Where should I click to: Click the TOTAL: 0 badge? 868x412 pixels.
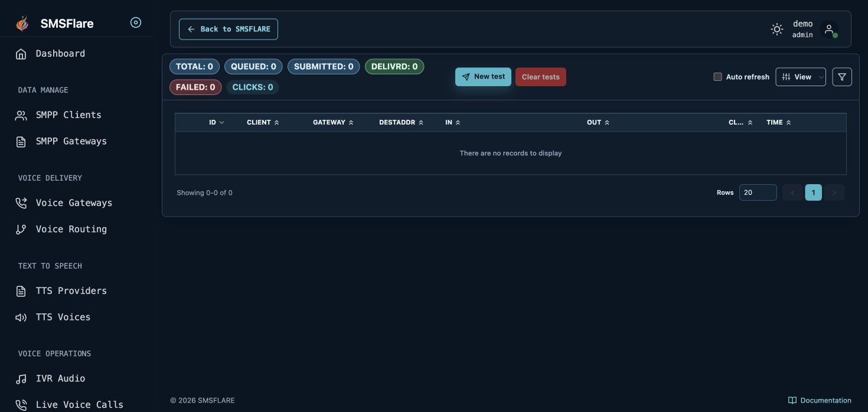[x=194, y=67]
